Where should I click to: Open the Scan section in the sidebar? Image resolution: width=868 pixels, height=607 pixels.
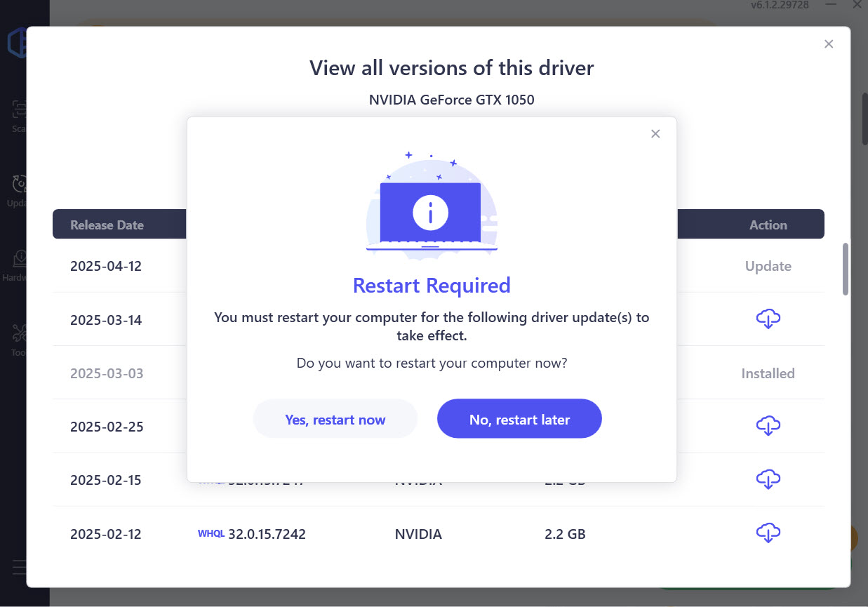pyautogui.click(x=19, y=116)
